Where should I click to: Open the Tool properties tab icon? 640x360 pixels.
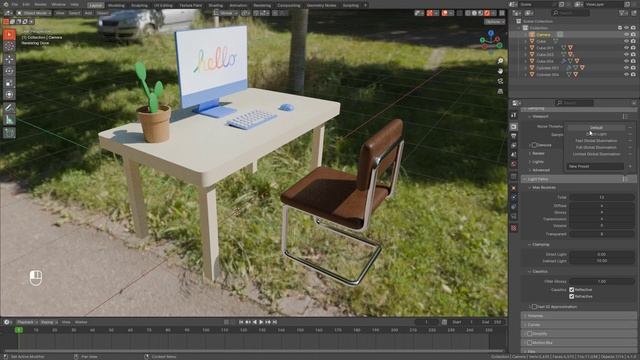[514, 116]
